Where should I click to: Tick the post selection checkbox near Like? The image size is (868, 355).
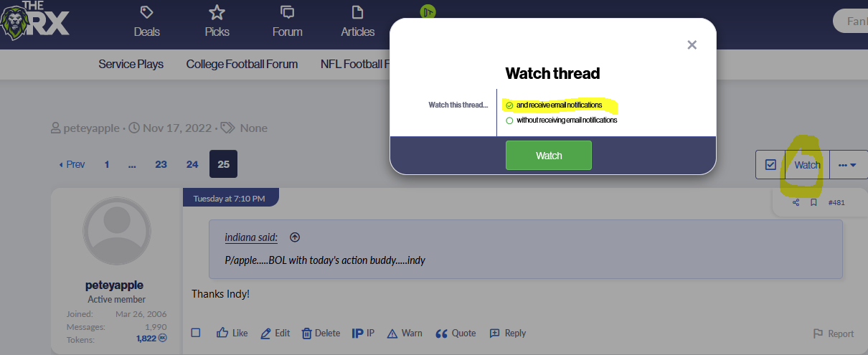click(197, 333)
